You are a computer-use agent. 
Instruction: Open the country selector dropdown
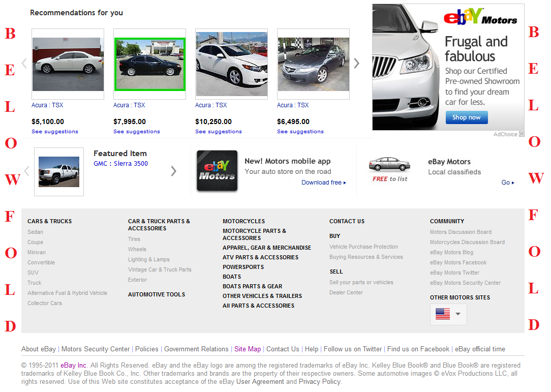pyautogui.click(x=457, y=314)
